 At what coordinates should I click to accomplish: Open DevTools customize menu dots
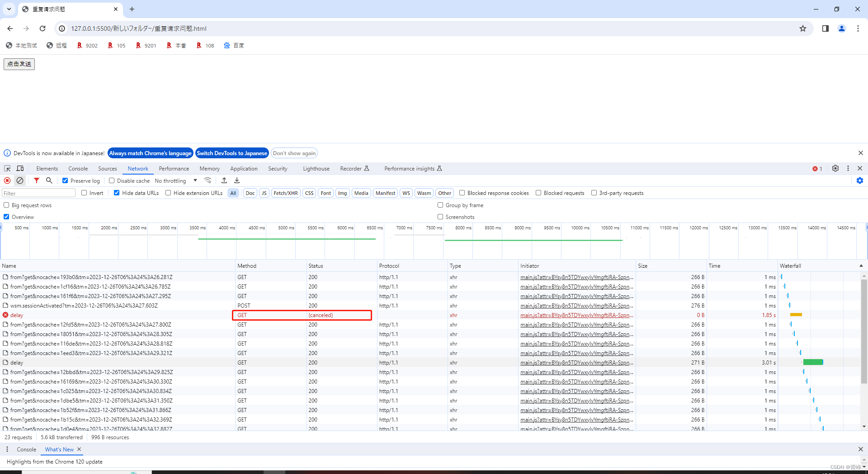[x=848, y=168]
